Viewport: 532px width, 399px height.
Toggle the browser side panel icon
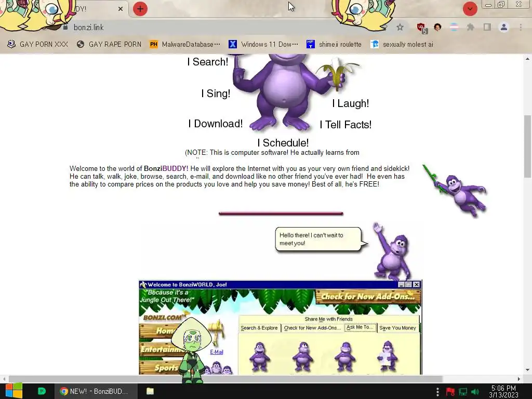[487, 27]
